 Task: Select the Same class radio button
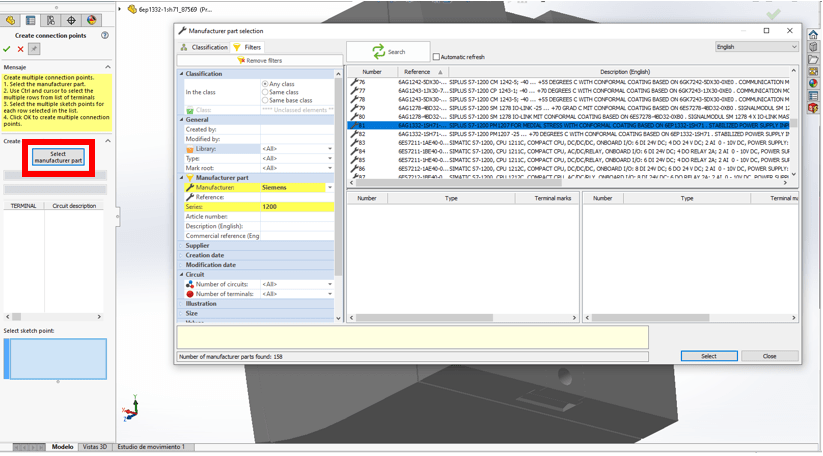point(265,92)
